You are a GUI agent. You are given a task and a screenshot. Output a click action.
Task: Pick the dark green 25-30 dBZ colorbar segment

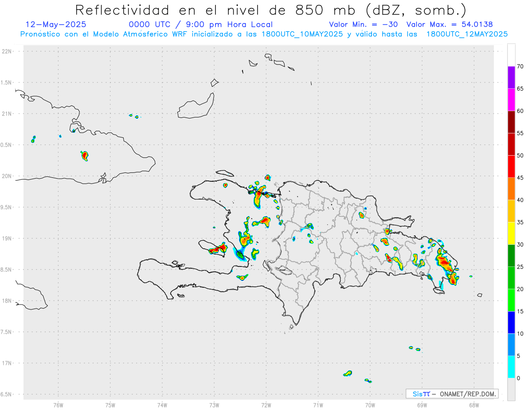point(511,256)
